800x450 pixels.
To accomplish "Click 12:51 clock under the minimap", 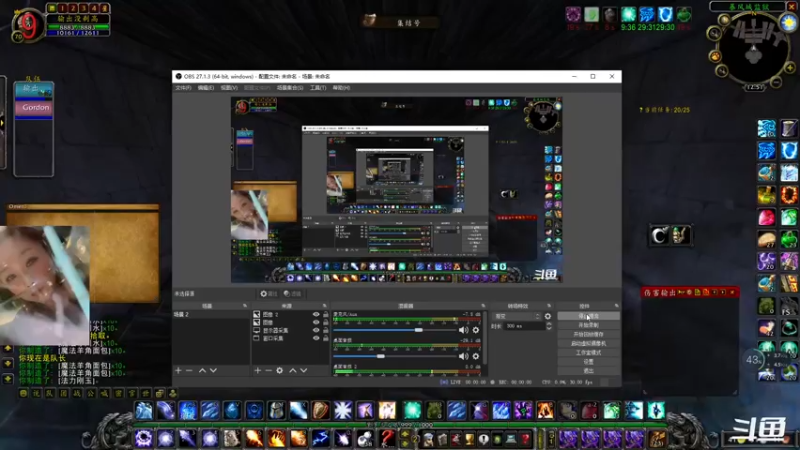I will click(x=754, y=87).
